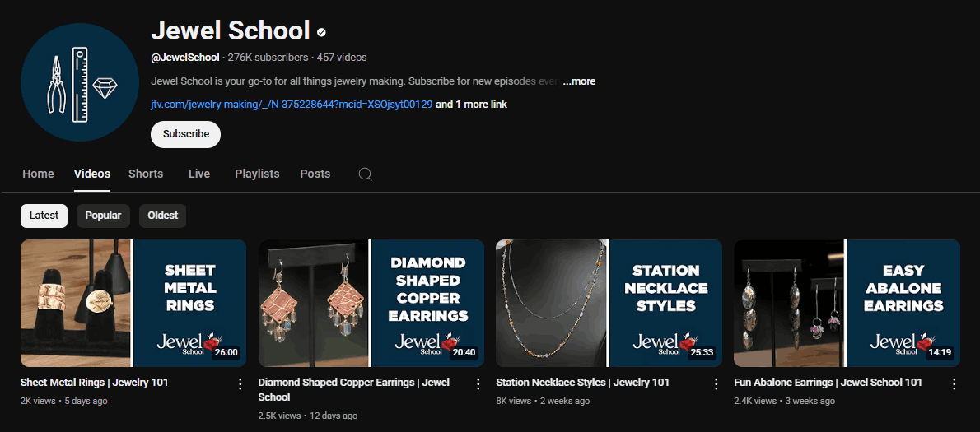
Task: Click the '276K subscribers' text
Action: pyautogui.click(x=268, y=58)
